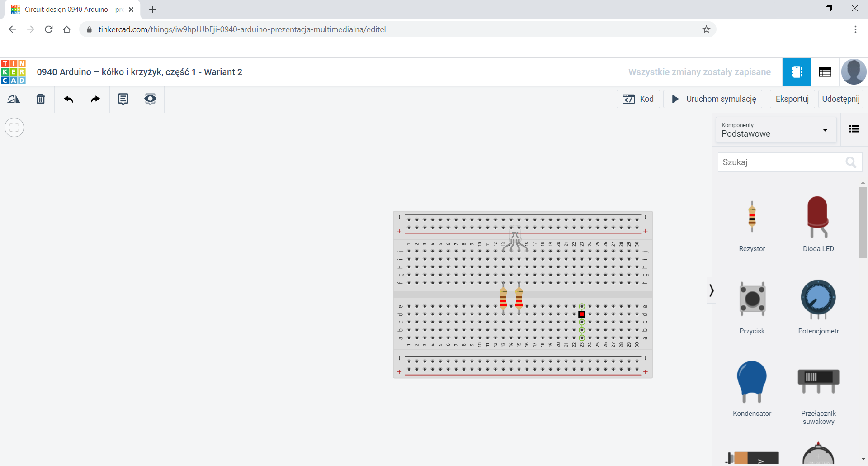The image size is (868, 466).
Task: Click the trash delete icon
Action: (41, 99)
